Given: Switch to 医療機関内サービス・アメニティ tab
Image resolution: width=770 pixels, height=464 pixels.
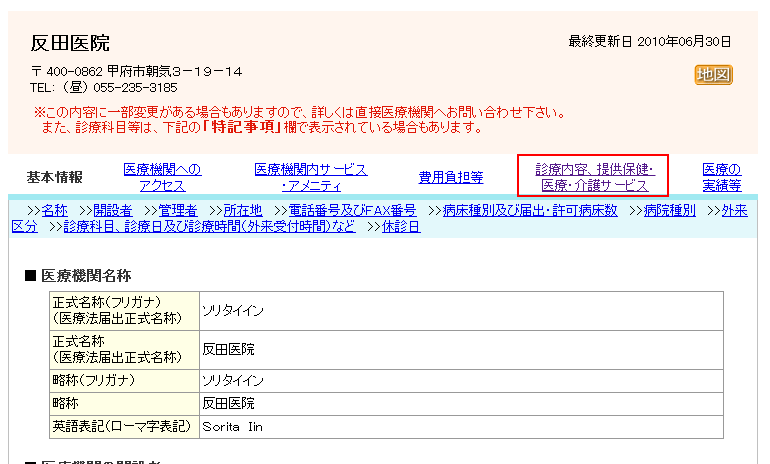Looking at the screenshot, I should coord(311,177).
